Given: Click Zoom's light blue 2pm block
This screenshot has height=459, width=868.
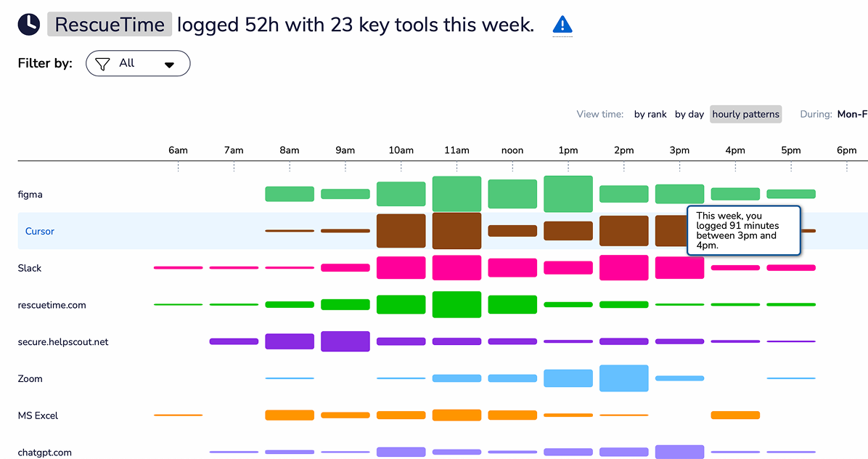Looking at the screenshot, I should (623, 378).
